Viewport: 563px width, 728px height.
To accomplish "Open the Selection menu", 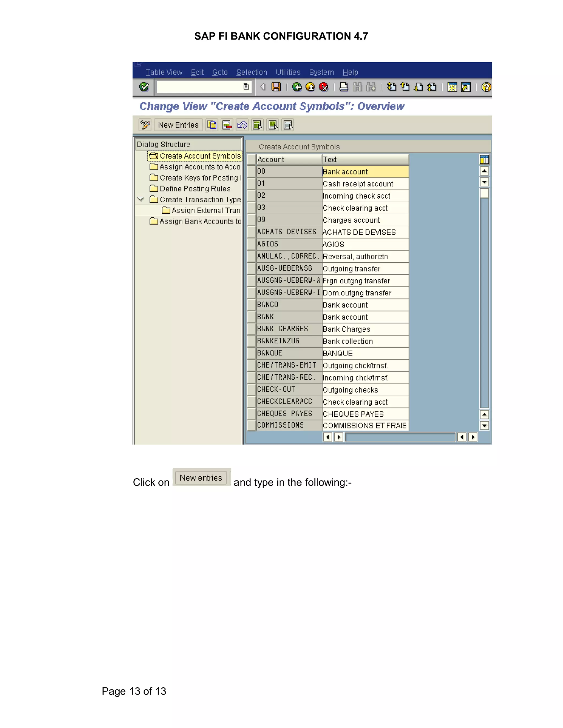I will (x=252, y=72).
